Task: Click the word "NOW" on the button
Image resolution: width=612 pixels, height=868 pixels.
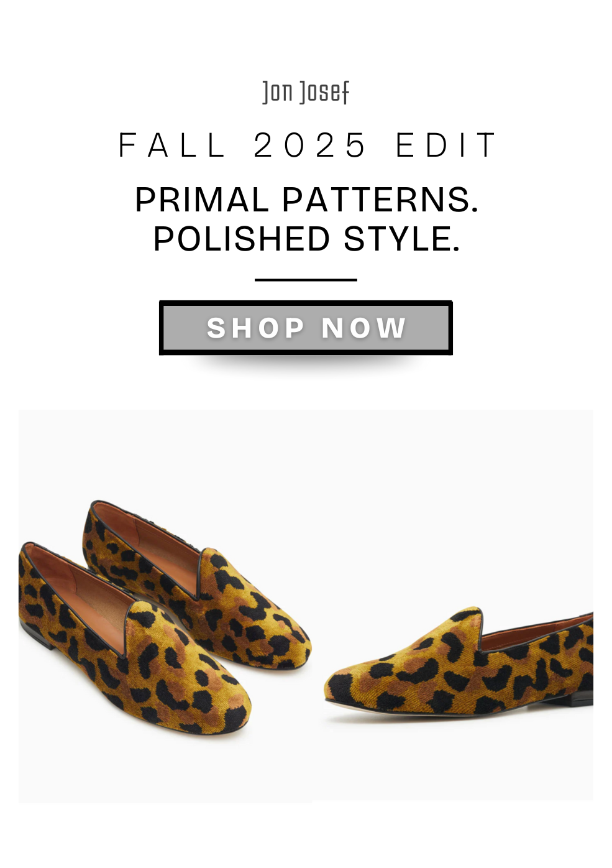Action: point(364,328)
